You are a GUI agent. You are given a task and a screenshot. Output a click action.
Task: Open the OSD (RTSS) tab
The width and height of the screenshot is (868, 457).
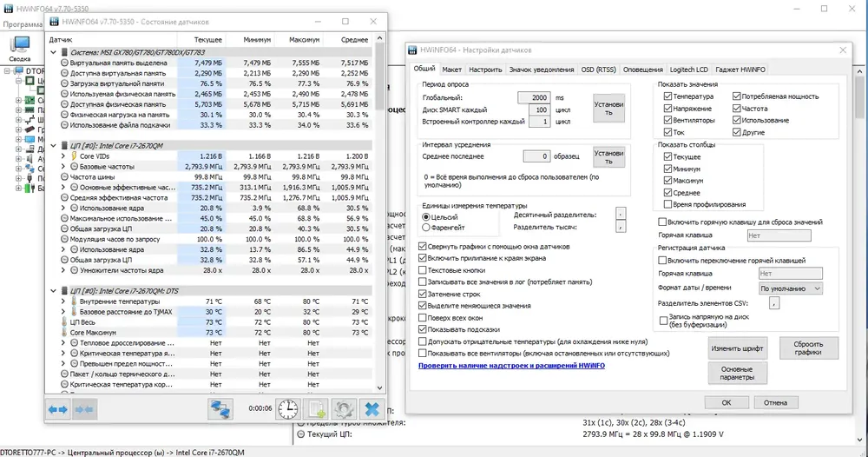pos(598,70)
